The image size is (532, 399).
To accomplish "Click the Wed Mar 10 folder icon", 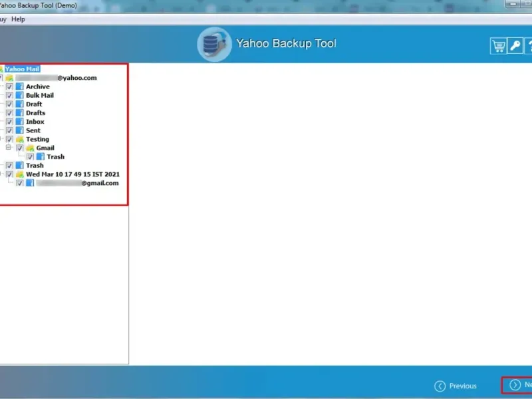I will click(20, 174).
